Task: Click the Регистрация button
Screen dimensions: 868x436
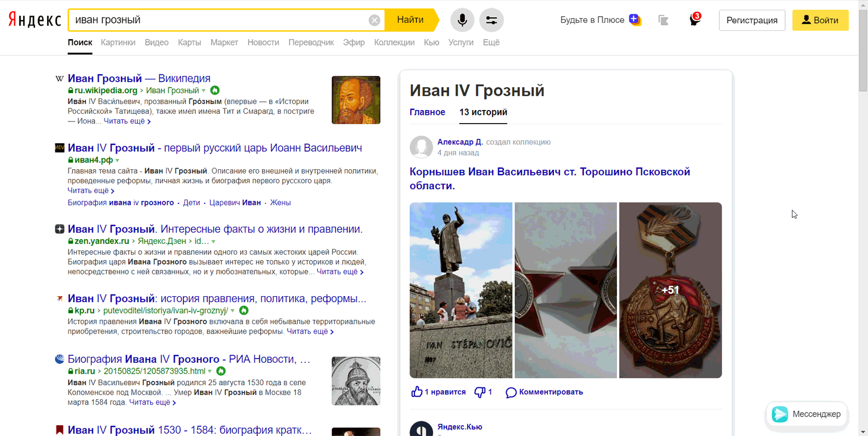Action: pos(752,20)
